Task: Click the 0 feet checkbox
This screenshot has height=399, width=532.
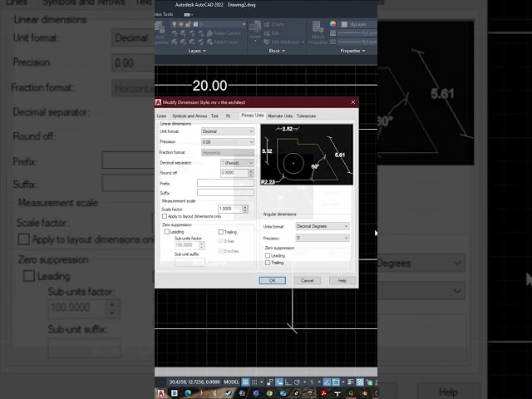Action: tap(221, 241)
